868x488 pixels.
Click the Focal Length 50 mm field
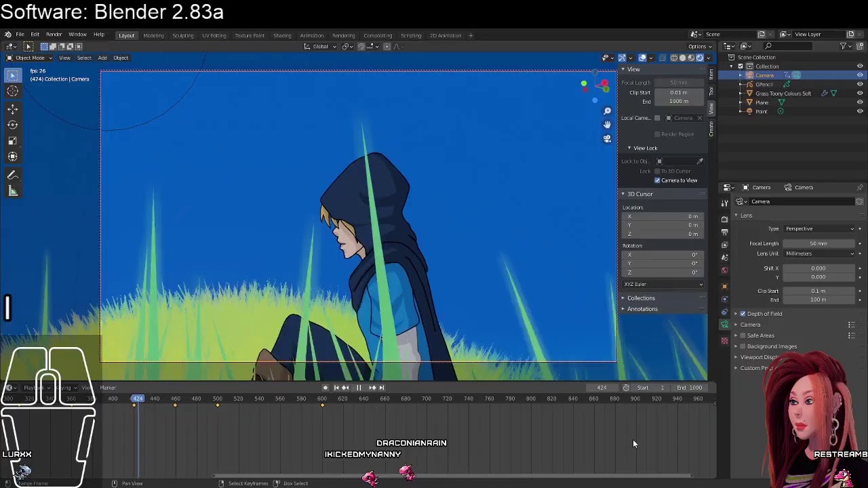pos(818,243)
